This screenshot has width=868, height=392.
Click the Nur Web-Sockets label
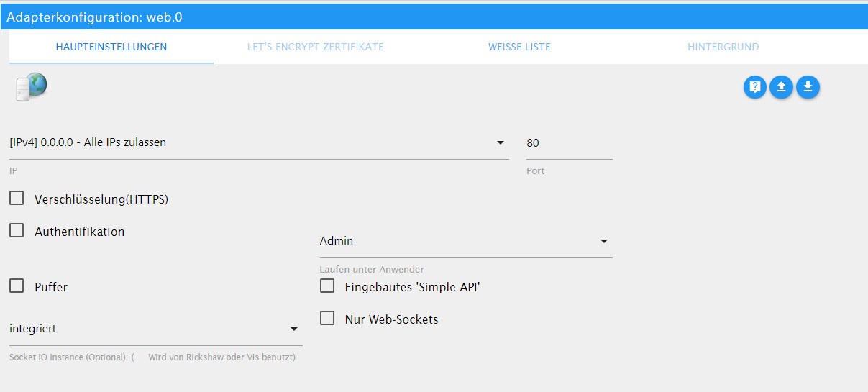(x=391, y=319)
